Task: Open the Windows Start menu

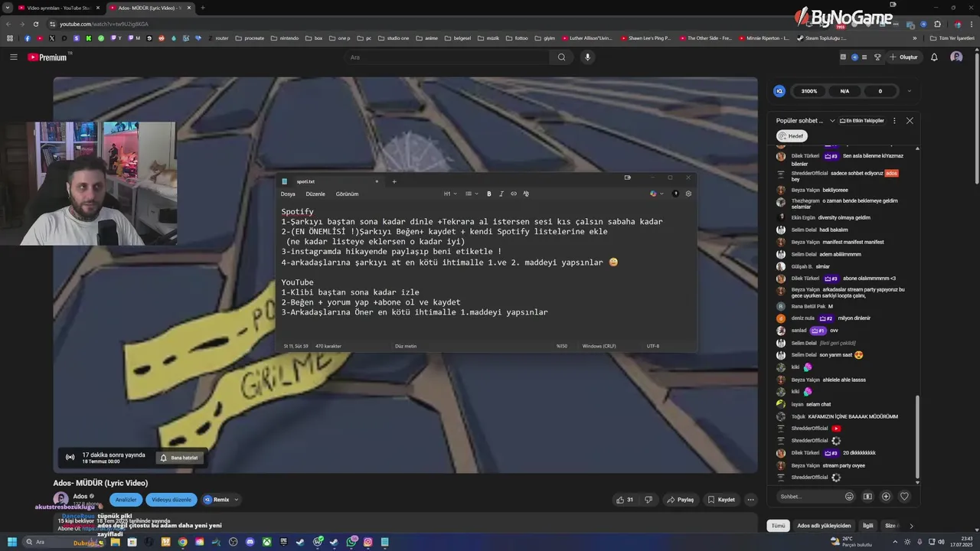Action: (11, 542)
